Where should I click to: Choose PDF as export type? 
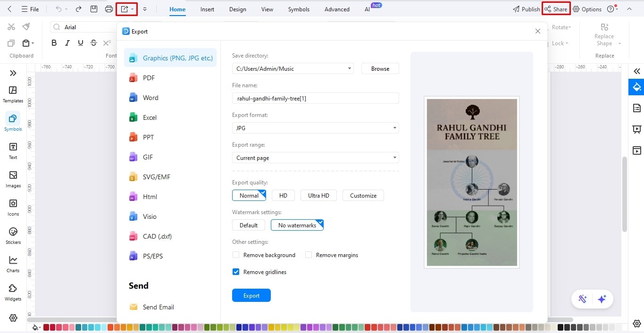(148, 78)
